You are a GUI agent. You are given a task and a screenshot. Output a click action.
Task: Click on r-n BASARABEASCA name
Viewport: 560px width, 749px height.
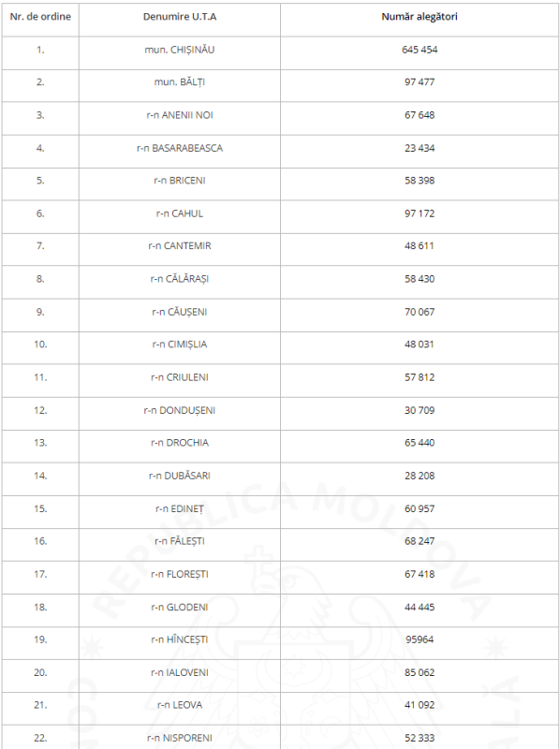180,148
